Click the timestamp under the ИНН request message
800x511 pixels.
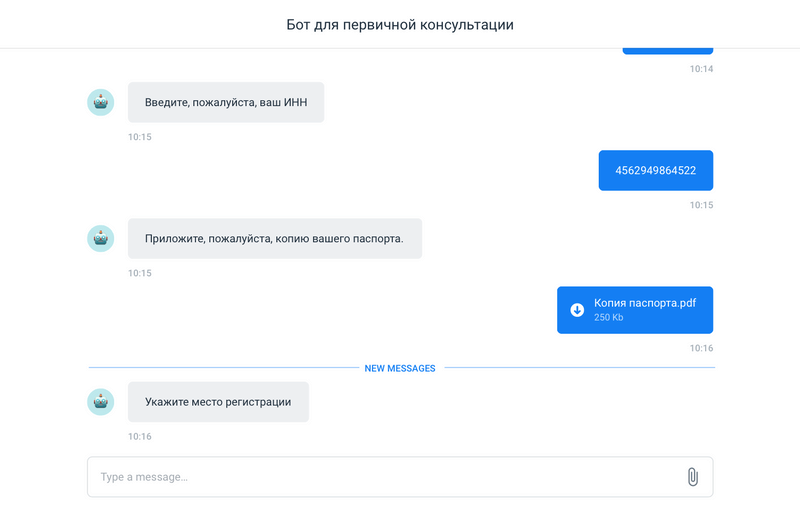pyautogui.click(x=140, y=137)
